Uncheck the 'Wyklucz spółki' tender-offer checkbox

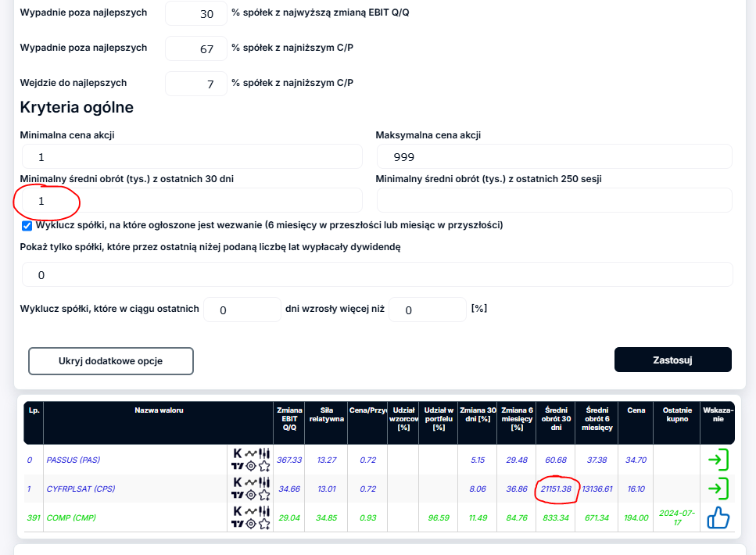pos(27,225)
